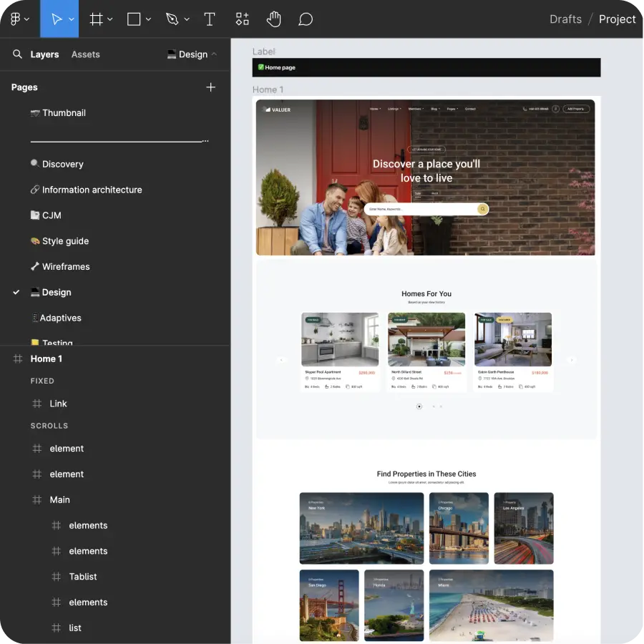Select the Frame tool
Screen dimensions: 644x644
pyautogui.click(x=96, y=19)
